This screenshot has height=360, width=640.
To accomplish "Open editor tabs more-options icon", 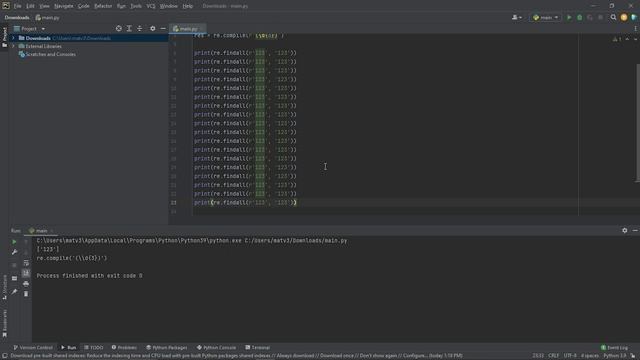I will pyautogui.click(x=635, y=29).
